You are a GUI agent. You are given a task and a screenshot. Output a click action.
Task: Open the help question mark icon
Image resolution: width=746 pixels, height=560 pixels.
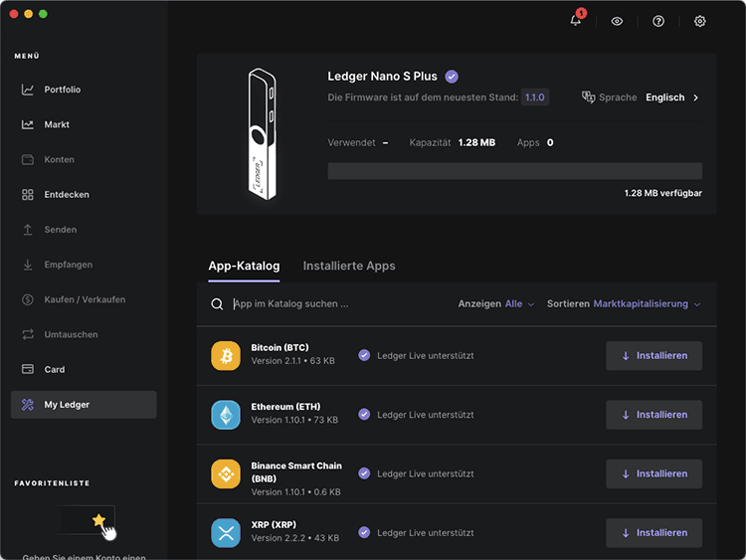(x=658, y=21)
